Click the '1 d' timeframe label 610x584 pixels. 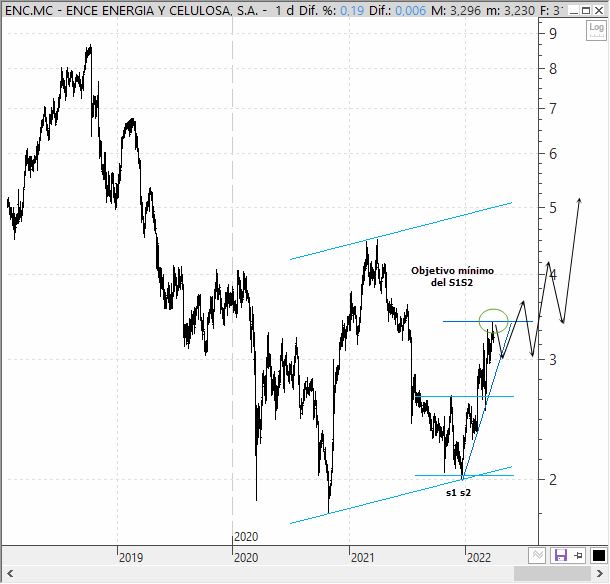[284, 11]
